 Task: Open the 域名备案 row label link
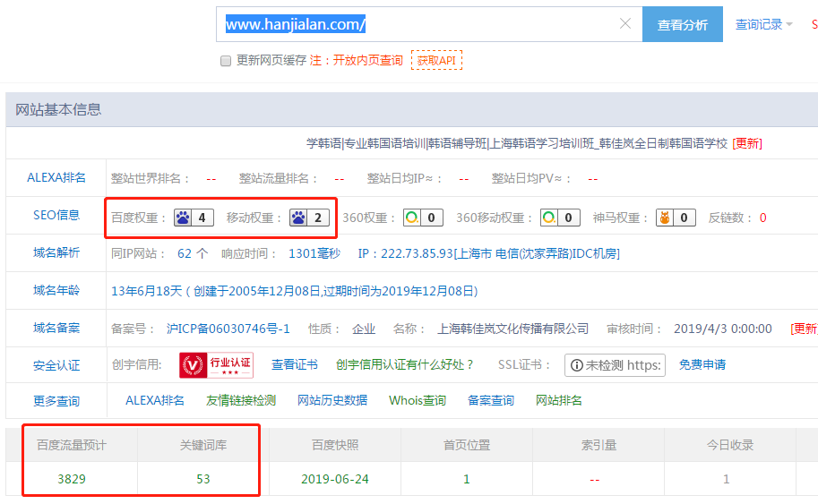click(x=56, y=328)
